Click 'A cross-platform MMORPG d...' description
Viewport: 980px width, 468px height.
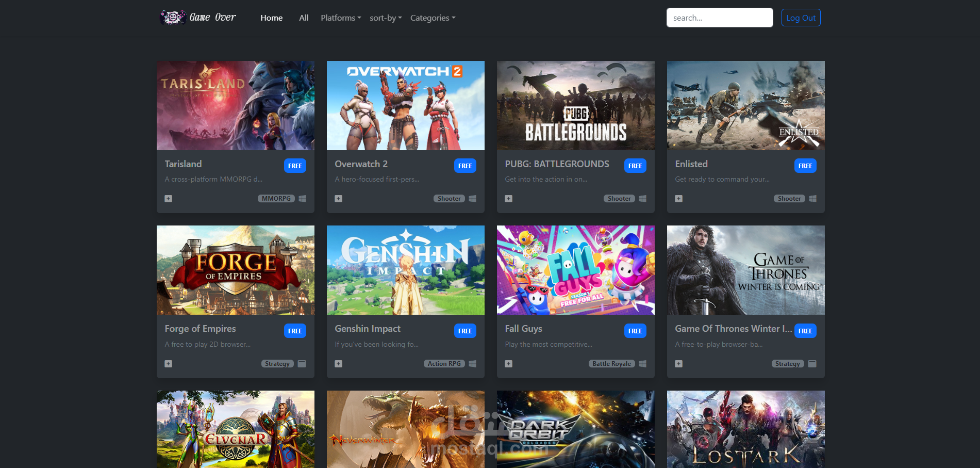coord(213,179)
